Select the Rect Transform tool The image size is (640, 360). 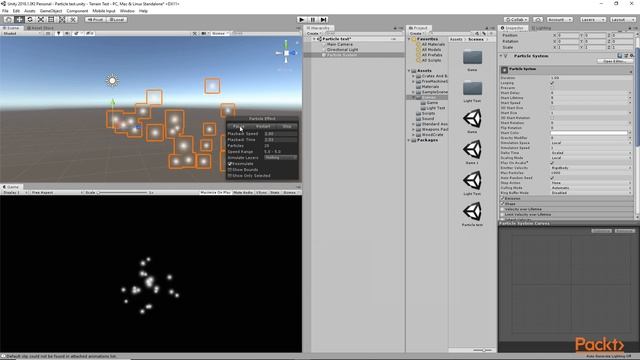tap(51, 20)
